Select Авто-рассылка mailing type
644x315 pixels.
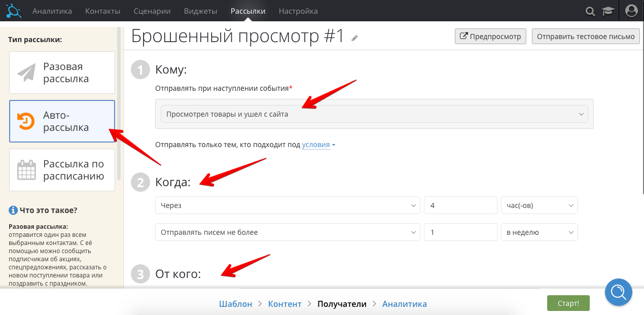62,121
